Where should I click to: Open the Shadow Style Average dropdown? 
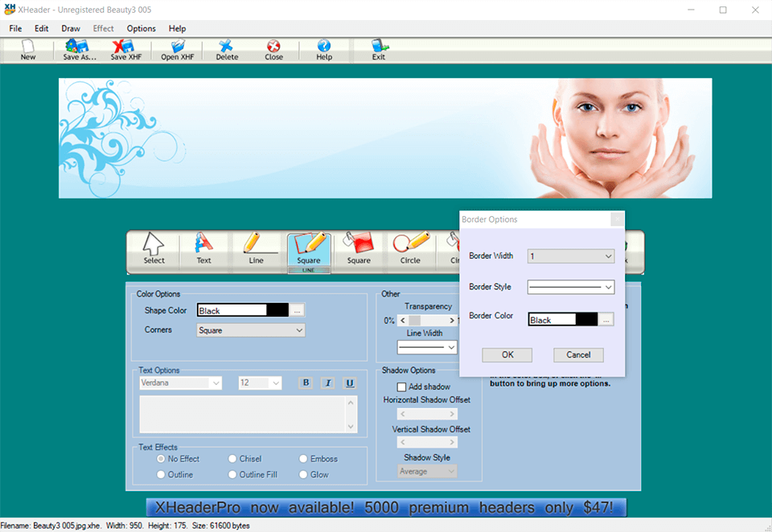tap(427, 472)
